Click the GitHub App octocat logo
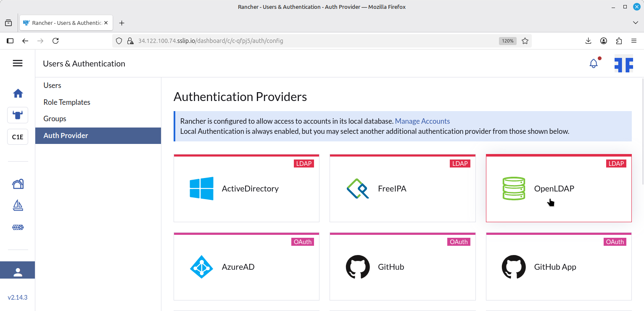The height and width of the screenshot is (311, 644). [514, 267]
